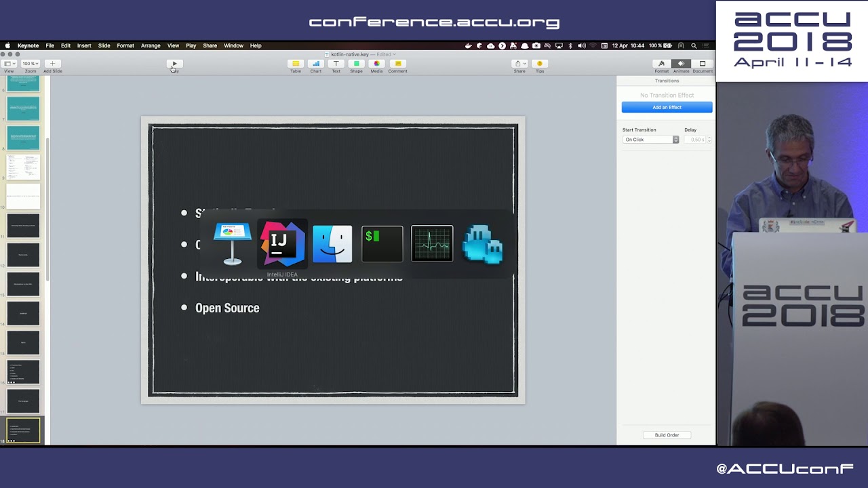Open the Play menu

coord(191,45)
